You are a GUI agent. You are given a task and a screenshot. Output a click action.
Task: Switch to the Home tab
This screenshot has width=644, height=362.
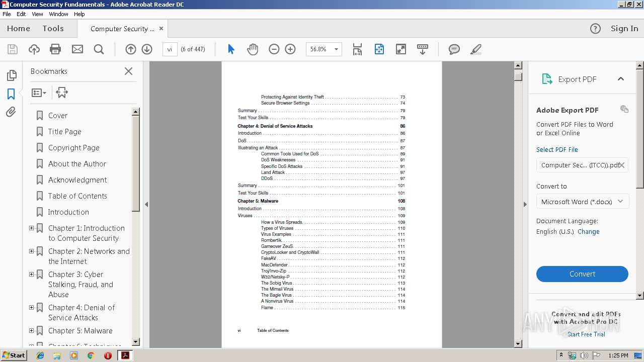[19, 29]
